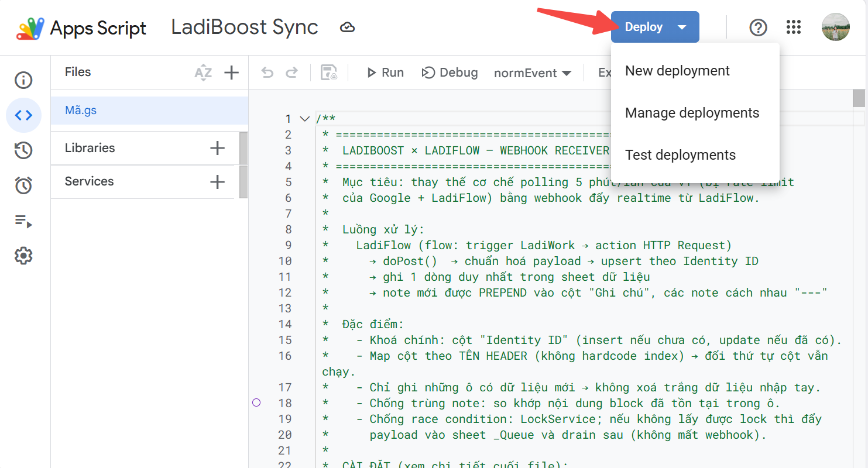
Task: Click the cloud save status icon
Action: 348,27
